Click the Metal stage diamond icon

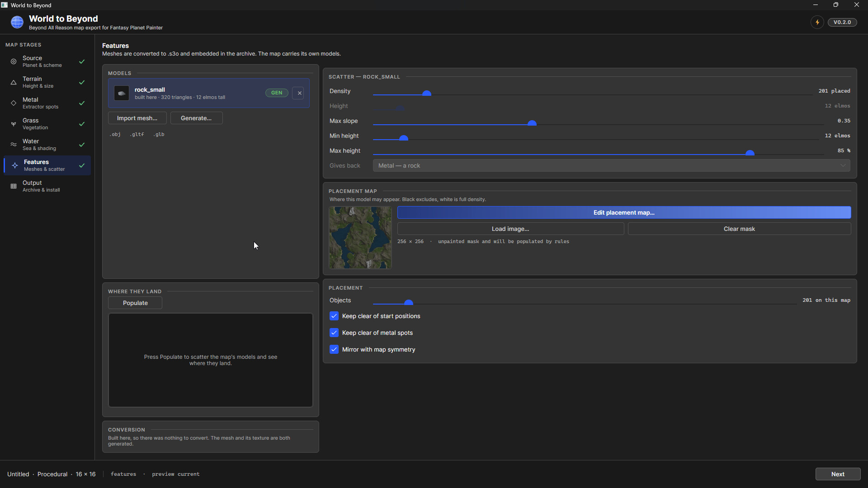(x=14, y=103)
